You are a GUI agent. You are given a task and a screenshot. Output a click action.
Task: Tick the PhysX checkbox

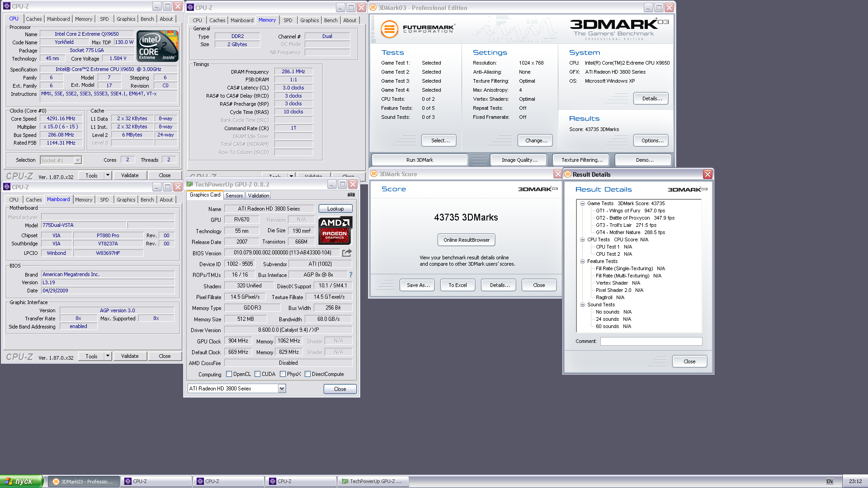(283, 374)
